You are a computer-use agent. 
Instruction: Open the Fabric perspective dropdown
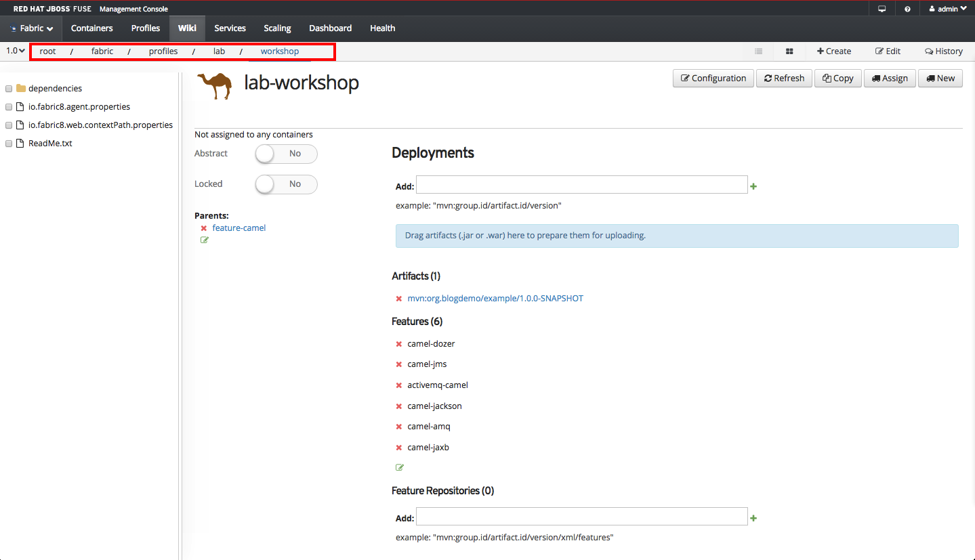coord(31,28)
